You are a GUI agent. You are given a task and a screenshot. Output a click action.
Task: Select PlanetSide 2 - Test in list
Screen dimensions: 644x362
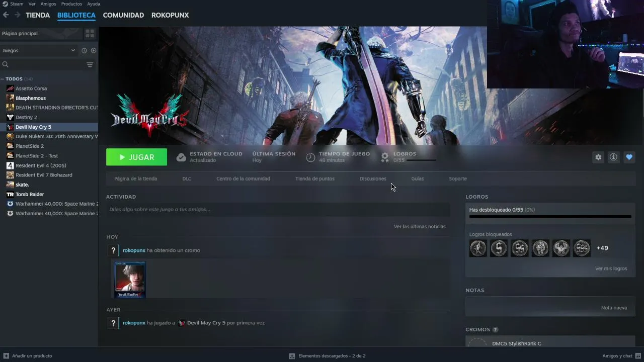coord(37,156)
